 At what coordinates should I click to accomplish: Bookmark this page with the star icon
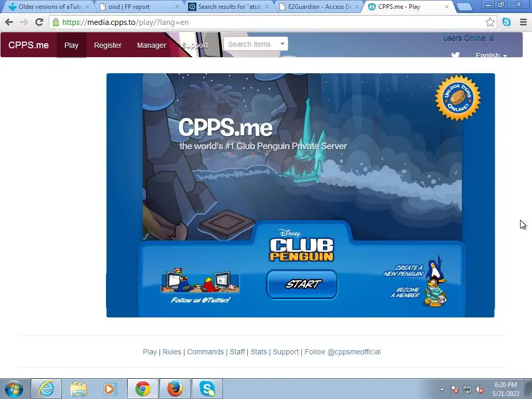[x=490, y=22]
